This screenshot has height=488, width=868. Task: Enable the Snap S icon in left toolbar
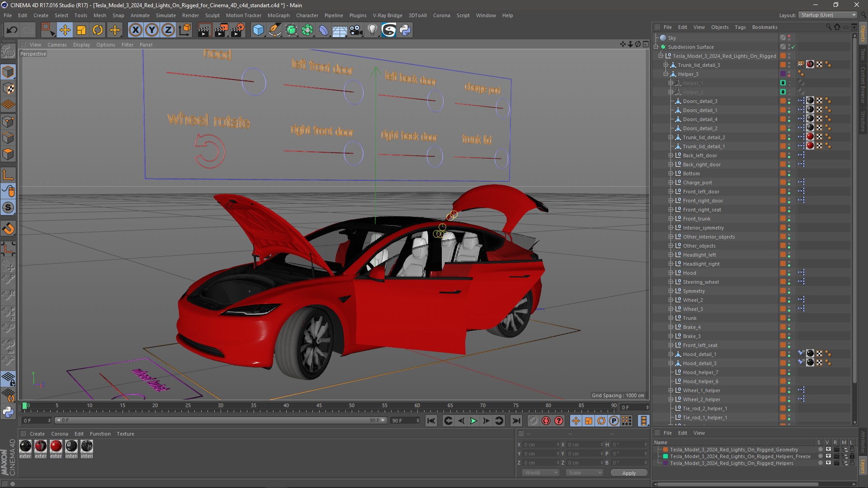8,208
